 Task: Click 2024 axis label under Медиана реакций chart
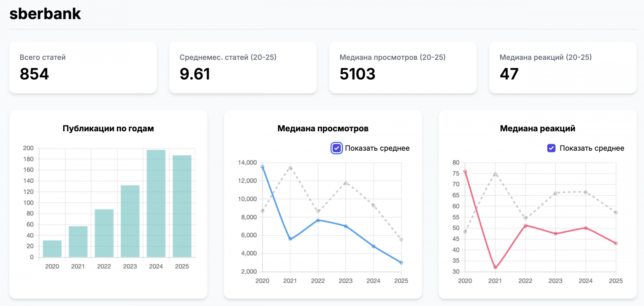[x=585, y=281]
